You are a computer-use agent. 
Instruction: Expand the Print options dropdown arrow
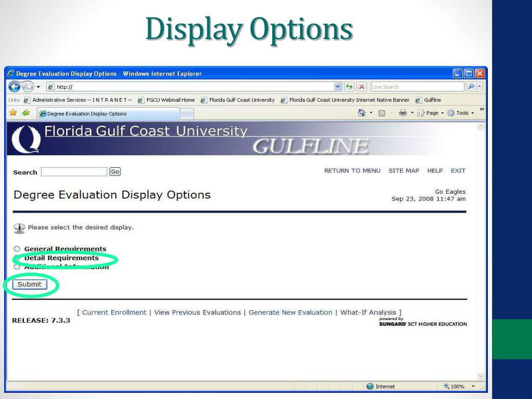tap(412, 113)
